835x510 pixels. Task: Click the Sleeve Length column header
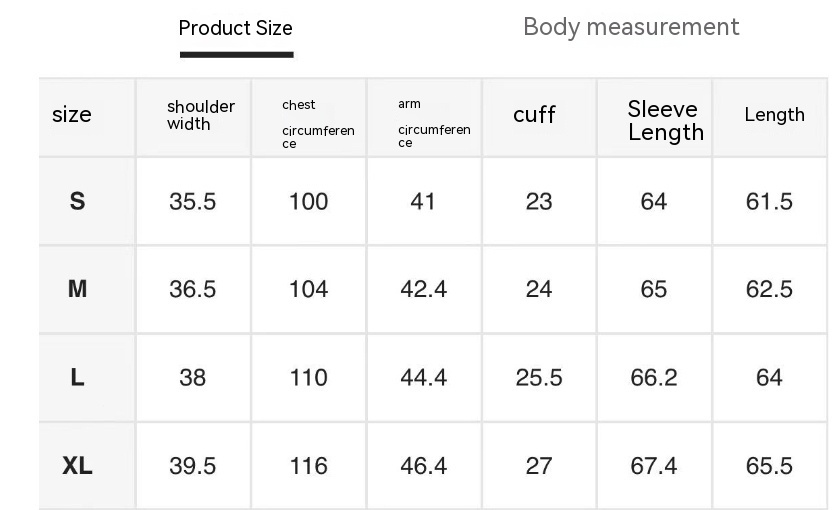(x=665, y=120)
